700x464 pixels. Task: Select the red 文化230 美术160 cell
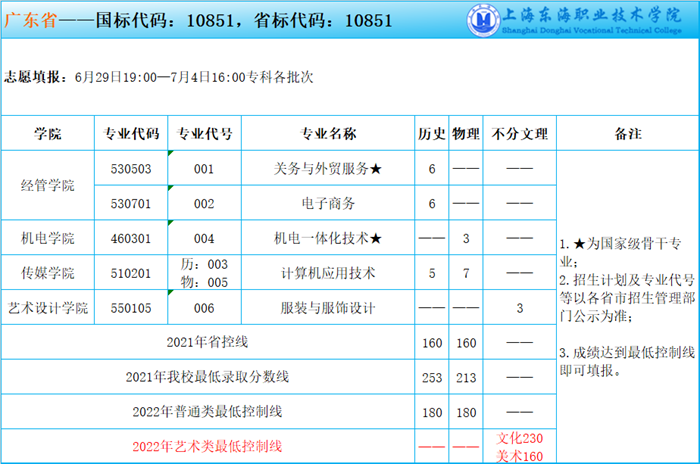pos(518,446)
